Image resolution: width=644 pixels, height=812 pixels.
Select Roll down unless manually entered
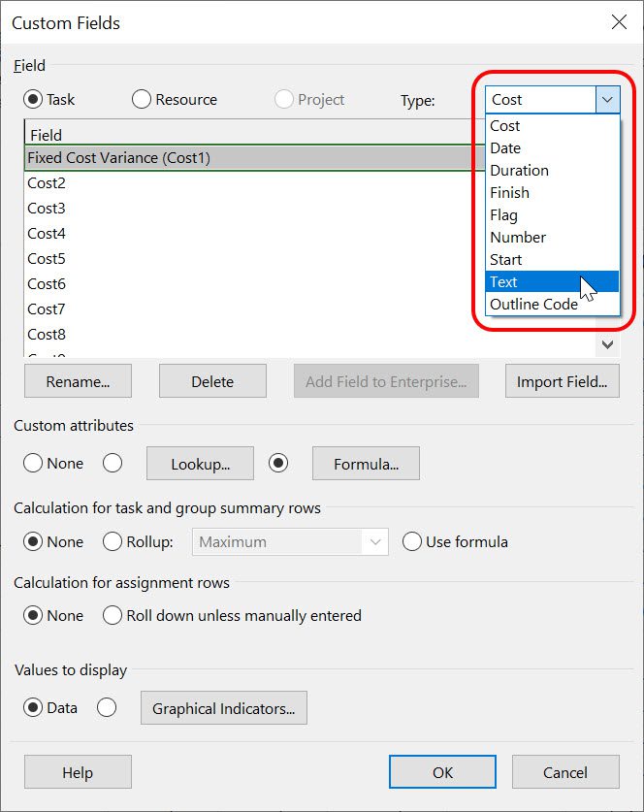pos(113,615)
